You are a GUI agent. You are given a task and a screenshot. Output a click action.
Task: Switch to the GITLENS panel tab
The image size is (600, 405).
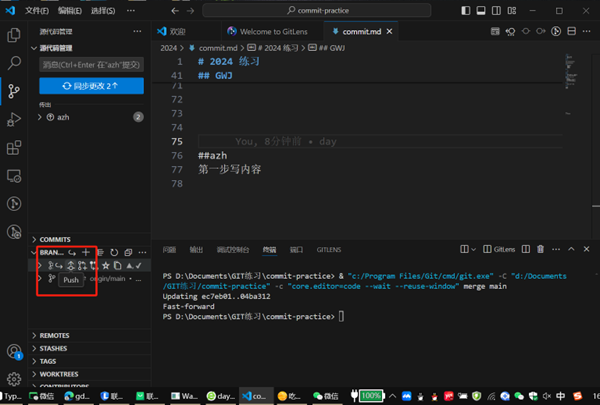point(329,250)
